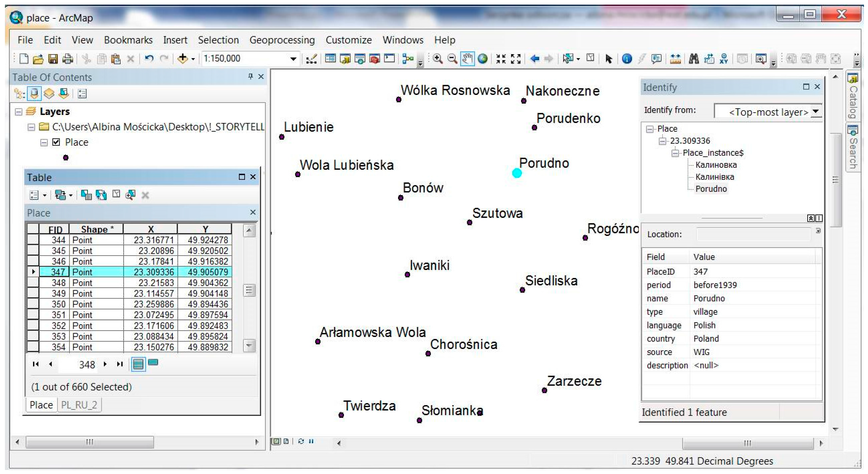Open the Geoprocessing menu
The image size is (868, 474).
coord(282,40)
